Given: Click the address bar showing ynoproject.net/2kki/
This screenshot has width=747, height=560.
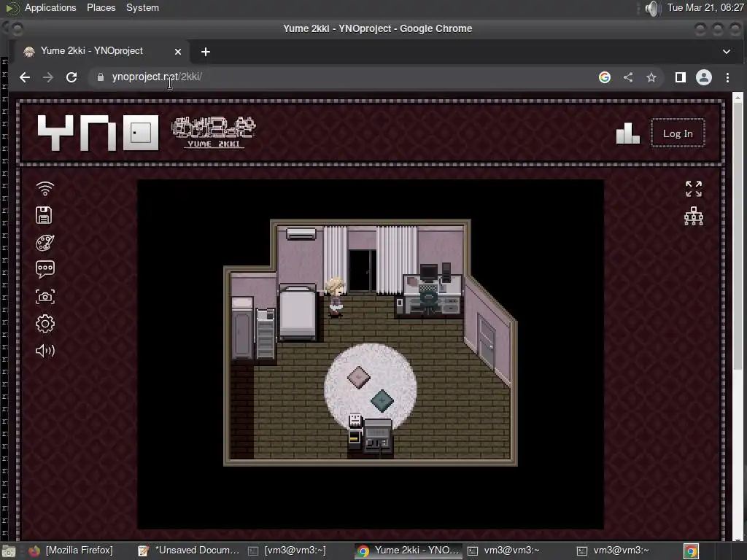Looking at the screenshot, I should click(x=343, y=77).
